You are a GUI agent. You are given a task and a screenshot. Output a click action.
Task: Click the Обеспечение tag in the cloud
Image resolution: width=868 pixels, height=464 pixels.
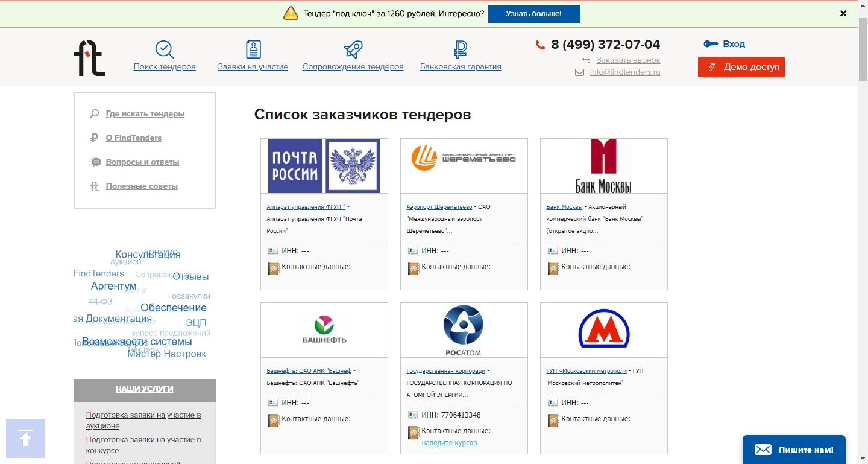click(x=174, y=308)
